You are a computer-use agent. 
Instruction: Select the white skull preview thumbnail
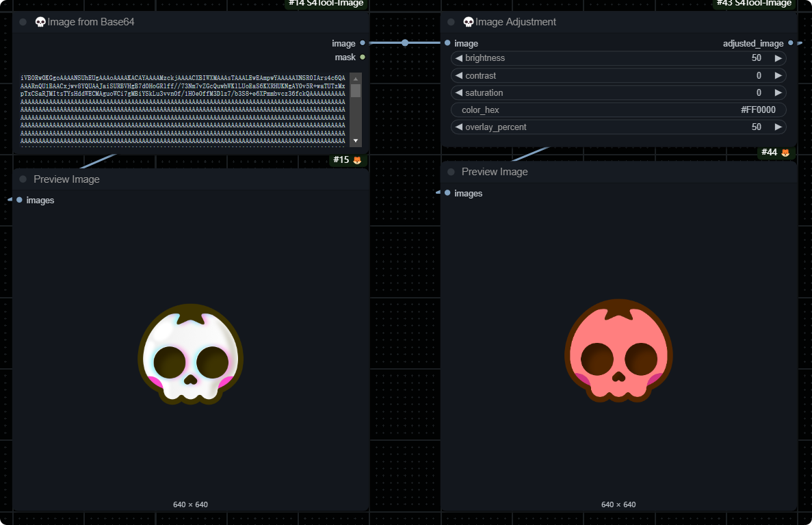tap(191, 354)
